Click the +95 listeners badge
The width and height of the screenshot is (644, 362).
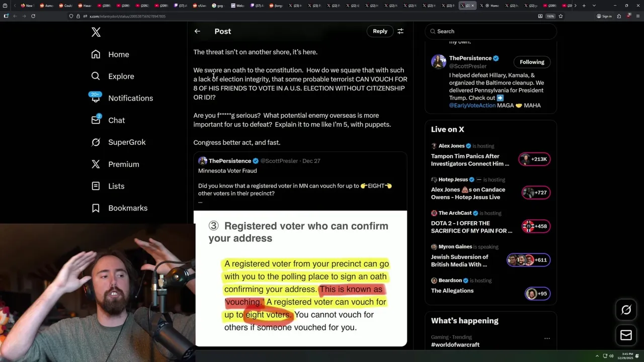click(x=537, y=294)
